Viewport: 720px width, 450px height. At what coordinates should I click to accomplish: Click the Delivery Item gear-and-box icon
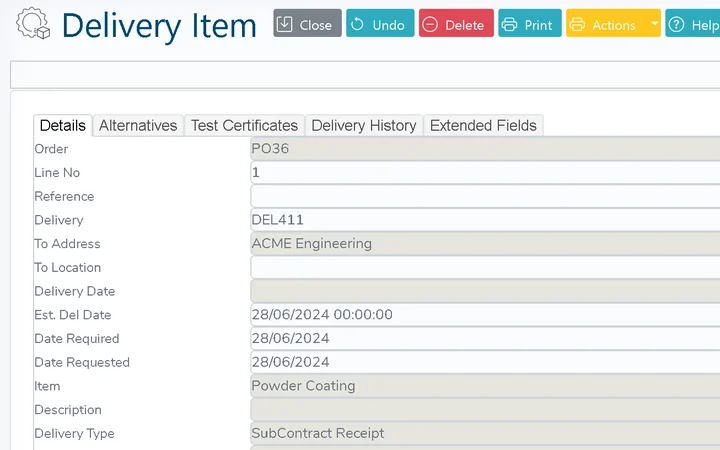pyautogui.click(x=33, y=23)
